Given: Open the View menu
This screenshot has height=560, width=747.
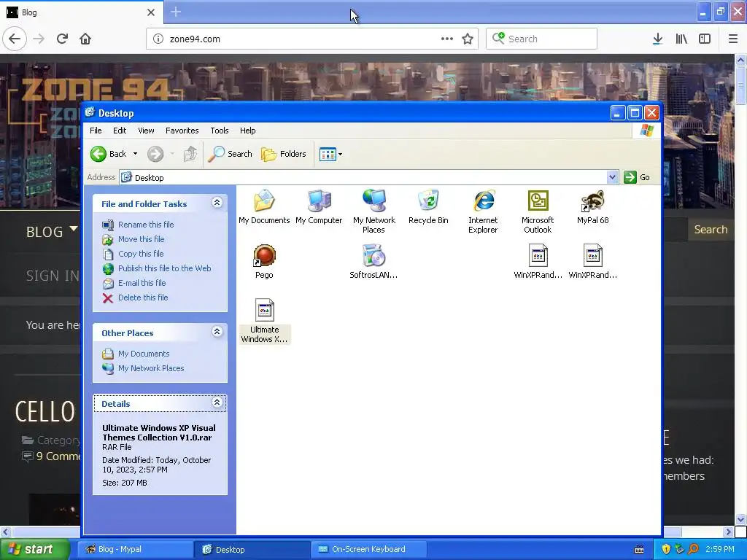Looking at the screenshot, I should point(146,131).
